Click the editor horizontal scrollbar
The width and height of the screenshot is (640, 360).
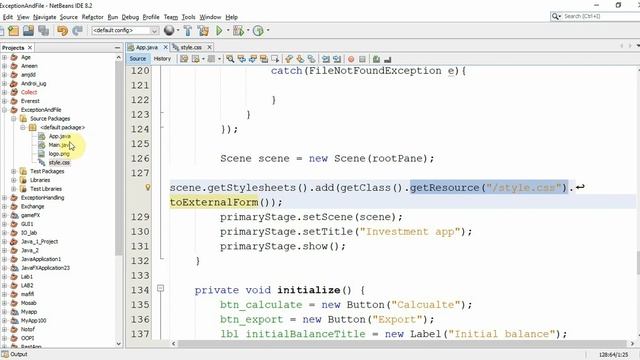pyautogui.click(x=402, y=344)
